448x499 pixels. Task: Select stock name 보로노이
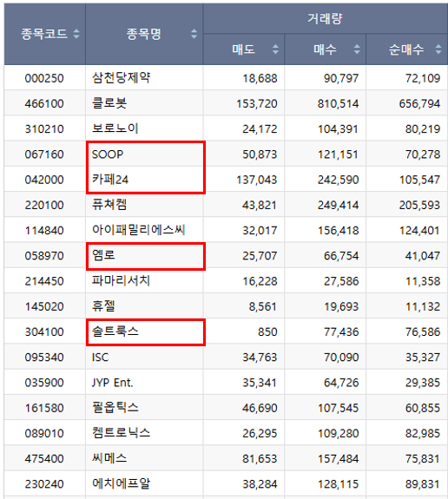[x=115, y=129]
